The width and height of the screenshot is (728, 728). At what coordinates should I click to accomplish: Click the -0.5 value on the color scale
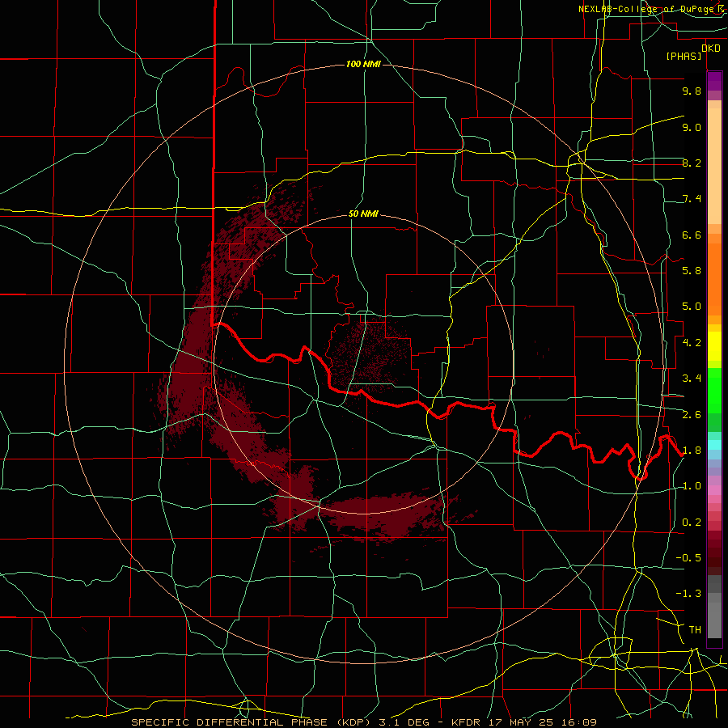click(x=688, y=558)
